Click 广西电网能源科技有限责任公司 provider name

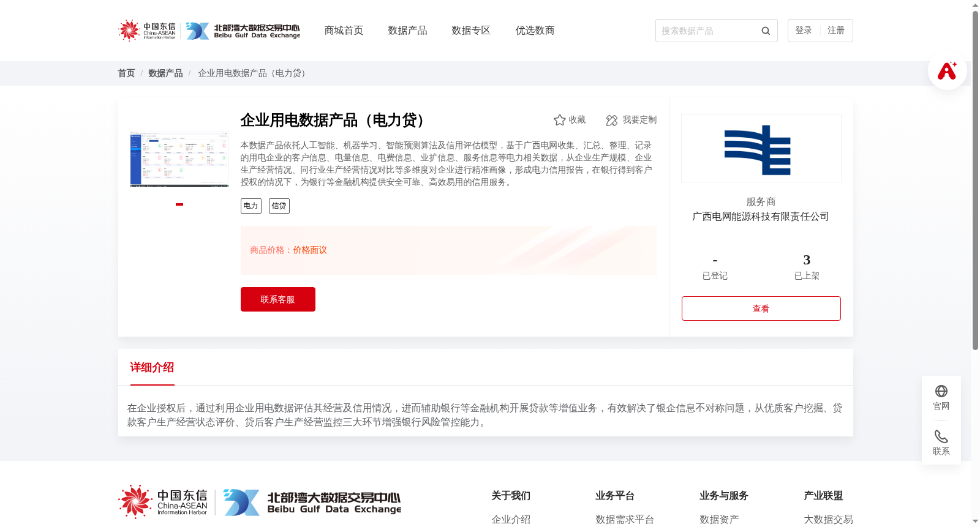point(761,217)
